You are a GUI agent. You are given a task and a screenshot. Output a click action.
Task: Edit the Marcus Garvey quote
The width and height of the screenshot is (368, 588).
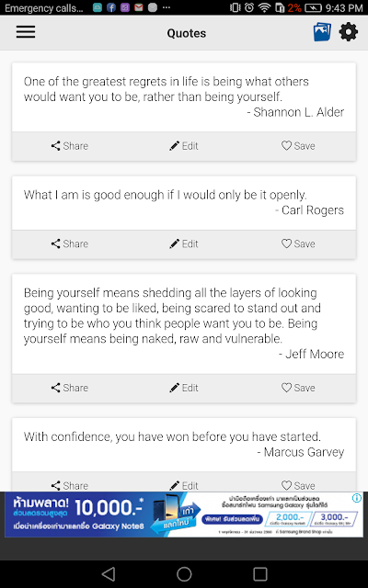184,485
